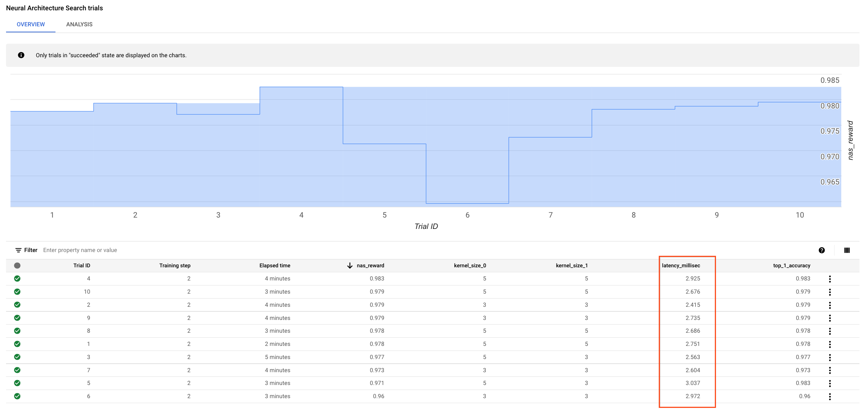Image resolution: width=868 pixels, height=412 pixels.
Task: Click the chart step peak at trial 4
Action: click(301, 87)
